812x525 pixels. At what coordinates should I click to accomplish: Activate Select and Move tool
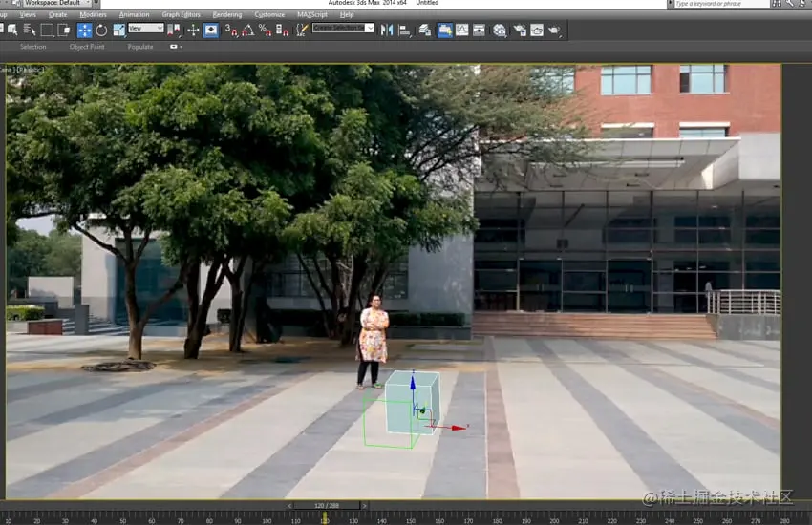coord(84,30)
